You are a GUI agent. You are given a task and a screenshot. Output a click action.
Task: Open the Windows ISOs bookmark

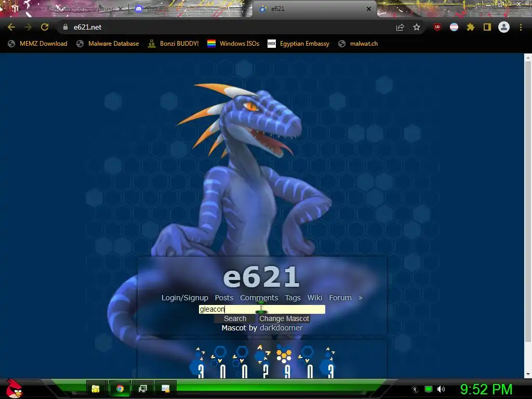[233, 44]
